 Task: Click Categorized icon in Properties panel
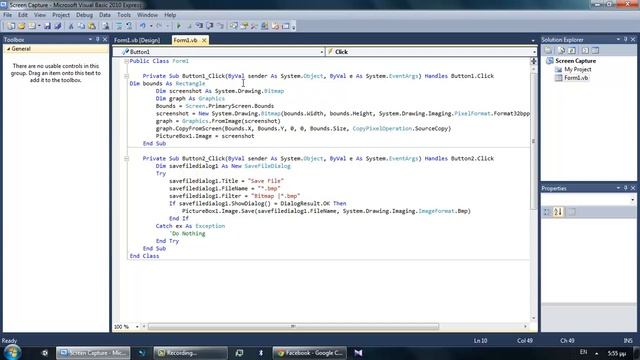[547, 211]
